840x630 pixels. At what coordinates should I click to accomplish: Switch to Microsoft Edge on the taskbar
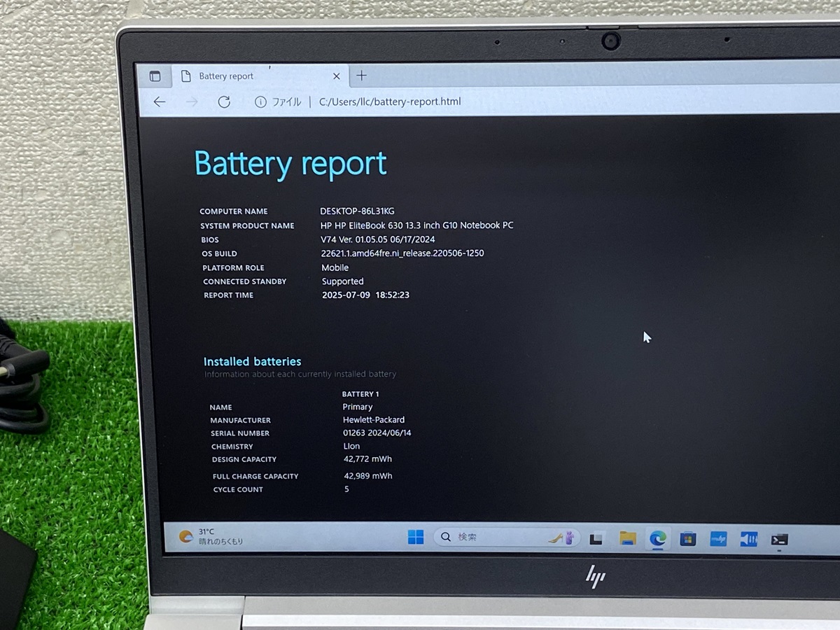tap(657, 538)
